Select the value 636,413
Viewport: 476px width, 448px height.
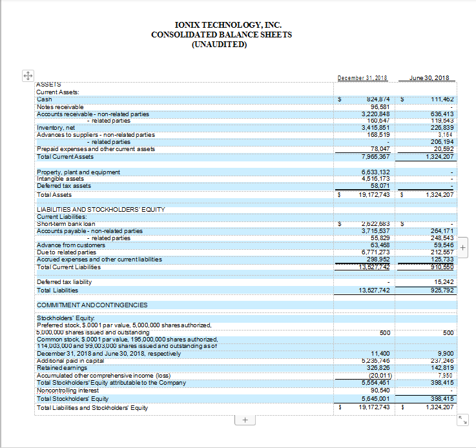pyautogui.click(x=442, y=114)
